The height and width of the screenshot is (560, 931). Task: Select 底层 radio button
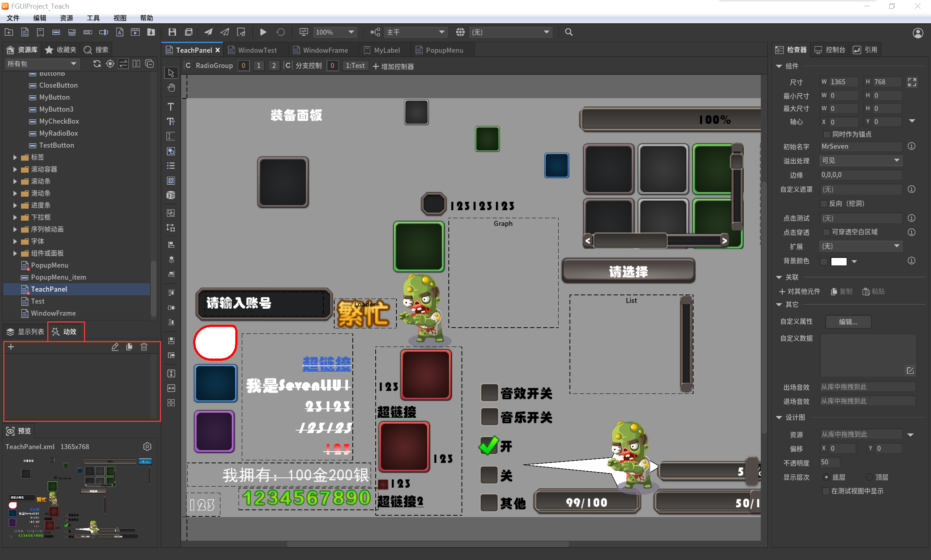coord(826,477)
